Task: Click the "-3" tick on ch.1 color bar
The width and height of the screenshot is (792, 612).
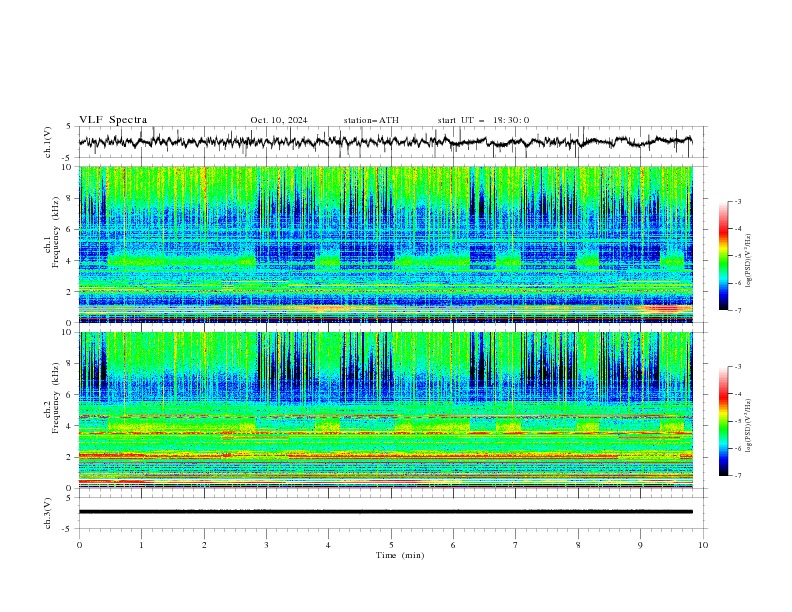Action: coord(738,201)
